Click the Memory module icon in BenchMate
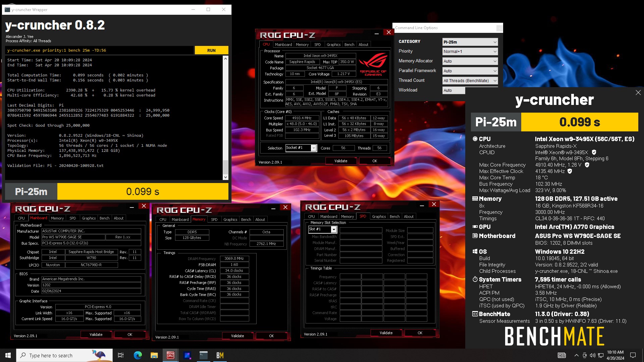 pos(475,198)
